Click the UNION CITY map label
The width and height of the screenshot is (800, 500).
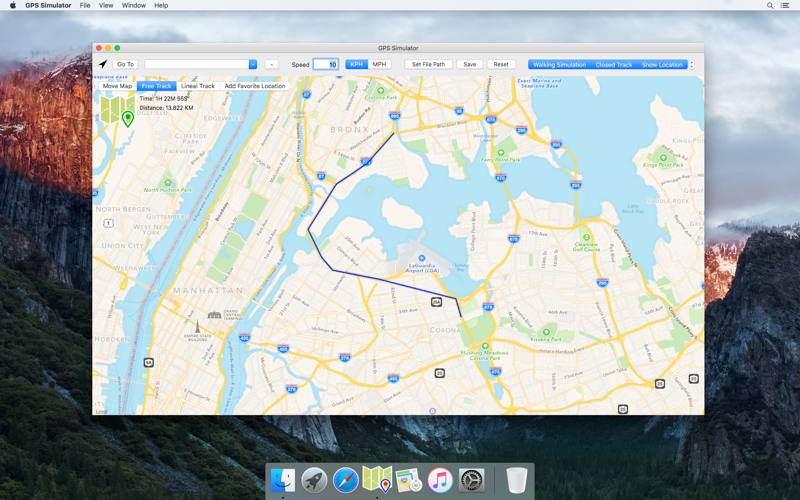[x=122, y=245]
